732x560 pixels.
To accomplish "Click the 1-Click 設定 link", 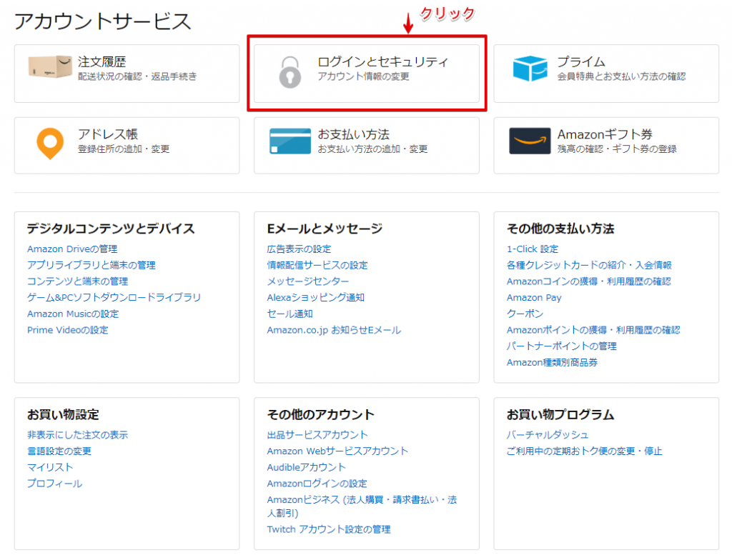I will [x=532, y=249].
